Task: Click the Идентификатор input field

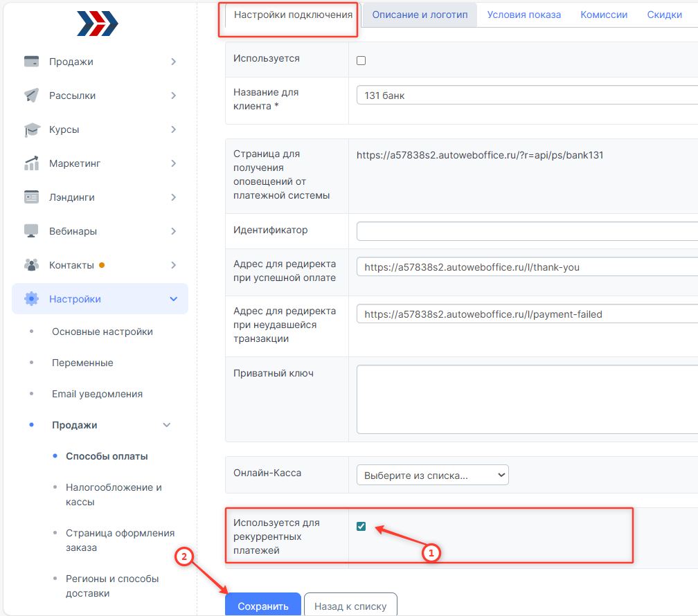Action: 526,230
